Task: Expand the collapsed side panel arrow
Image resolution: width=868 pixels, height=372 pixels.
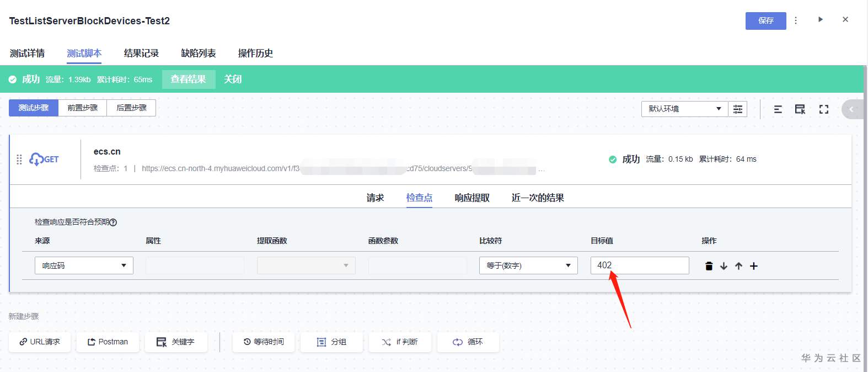Action: click(x=851, y=109)
